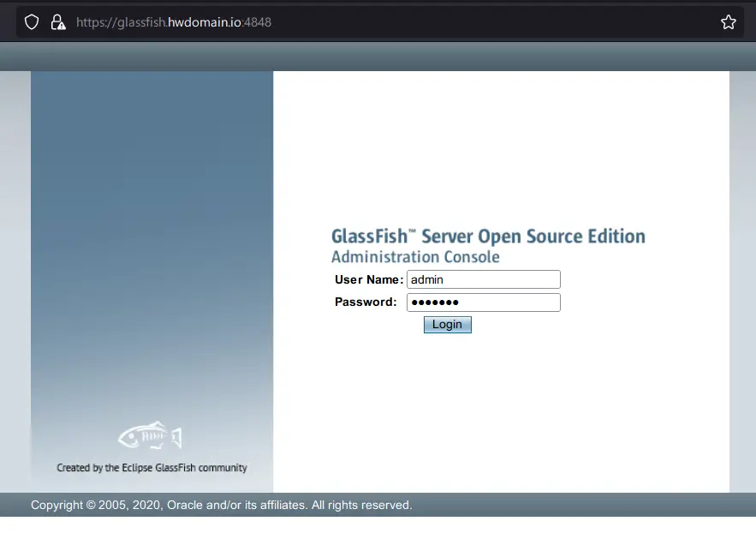This screenshot has height=533, width=756.
Task: Click the masked password dots
Action: tap(435, 302)
